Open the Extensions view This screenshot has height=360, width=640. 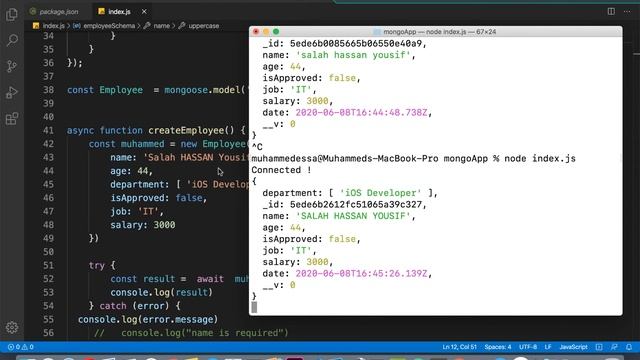(x=12, y=119)
